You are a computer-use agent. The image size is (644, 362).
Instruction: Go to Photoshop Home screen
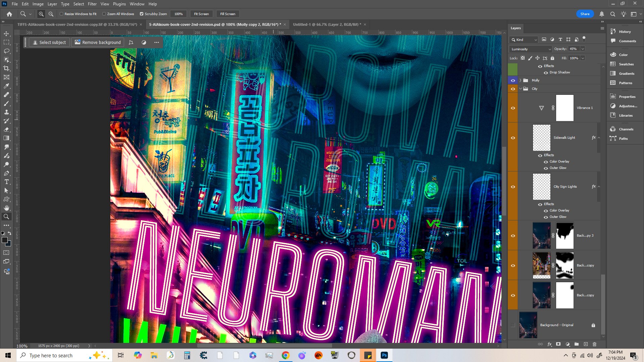pos(9,14)
